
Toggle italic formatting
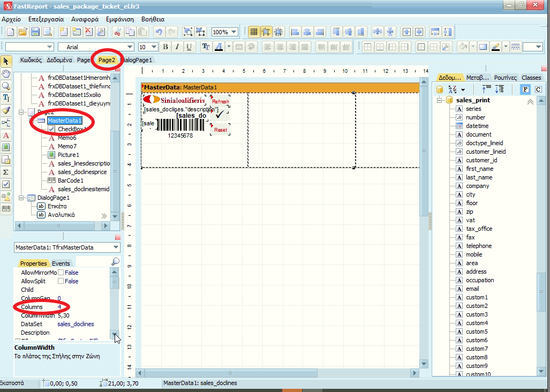177,47
